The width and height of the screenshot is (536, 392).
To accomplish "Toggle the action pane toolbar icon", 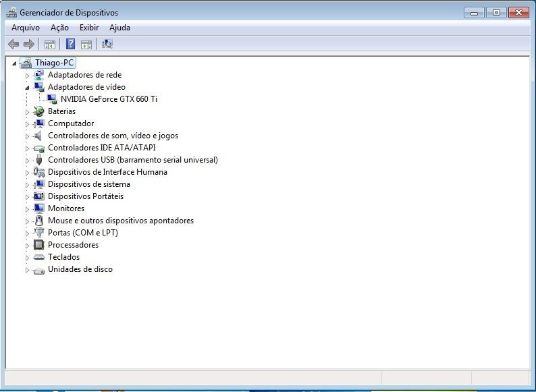I will (x=86, y=45).
